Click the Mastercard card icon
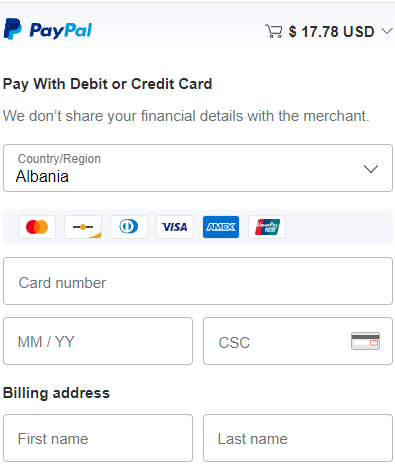395x464 pixels. tap(37, 227)
